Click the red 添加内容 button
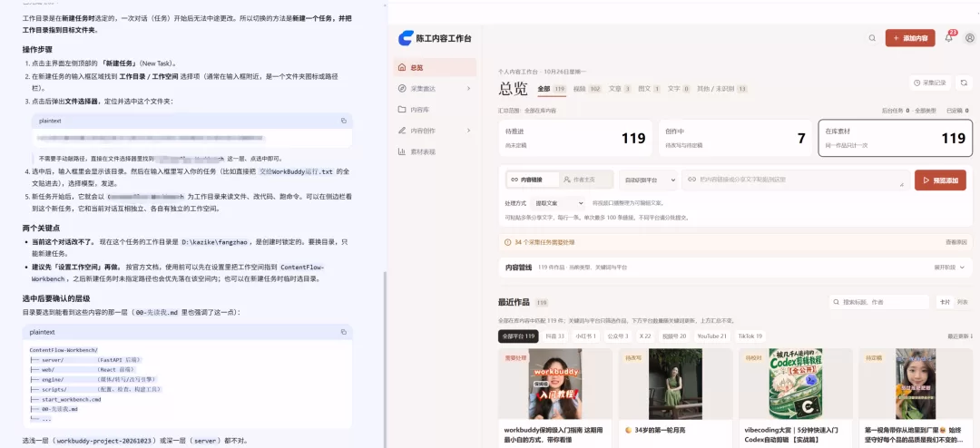This screenshot has width=980, height=448. click(910, 38)
